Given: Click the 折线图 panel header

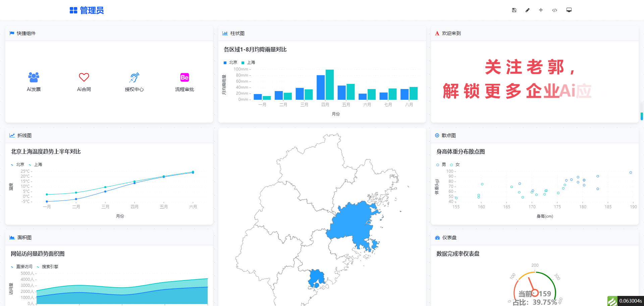Looking at the screenshot, I should coord(24,135).
